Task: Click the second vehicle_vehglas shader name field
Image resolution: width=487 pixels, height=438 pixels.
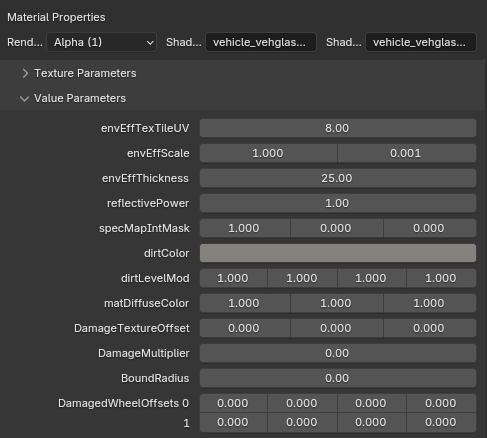Action: [421, 42]
